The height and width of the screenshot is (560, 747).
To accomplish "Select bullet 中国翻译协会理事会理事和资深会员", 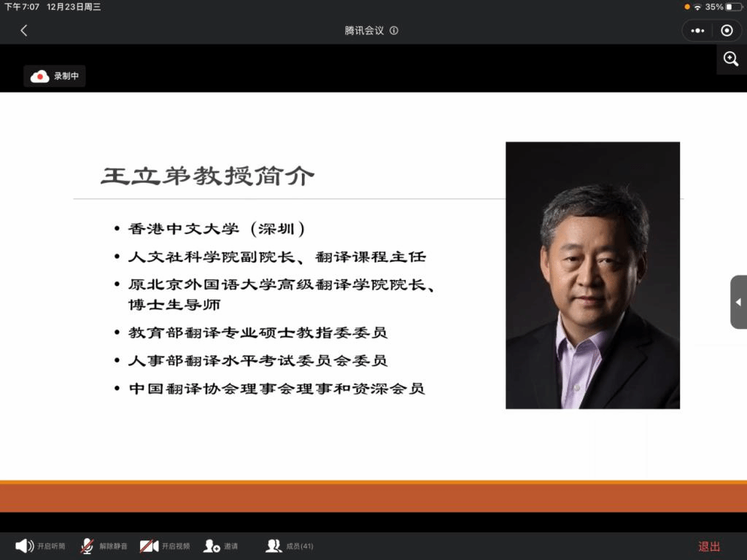I will 276,389.
